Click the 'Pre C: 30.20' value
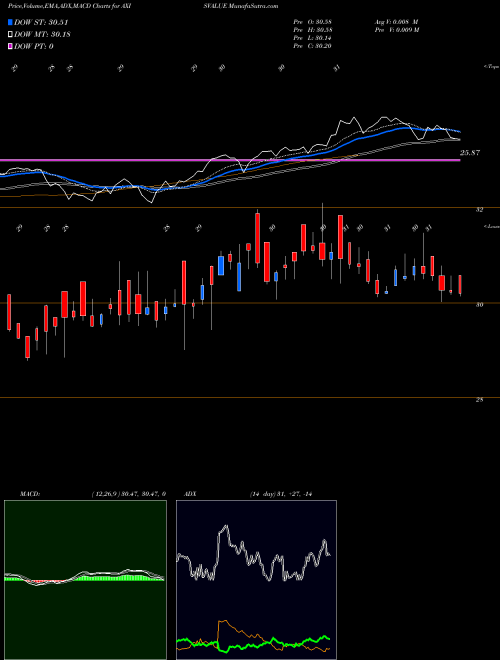 click(x=313, y=46)
